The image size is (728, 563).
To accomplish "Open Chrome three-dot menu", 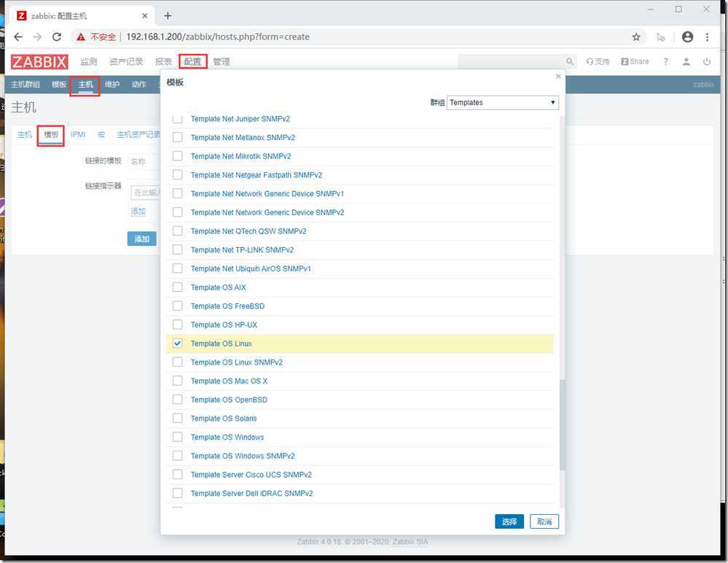I will (x=707, y=36).
